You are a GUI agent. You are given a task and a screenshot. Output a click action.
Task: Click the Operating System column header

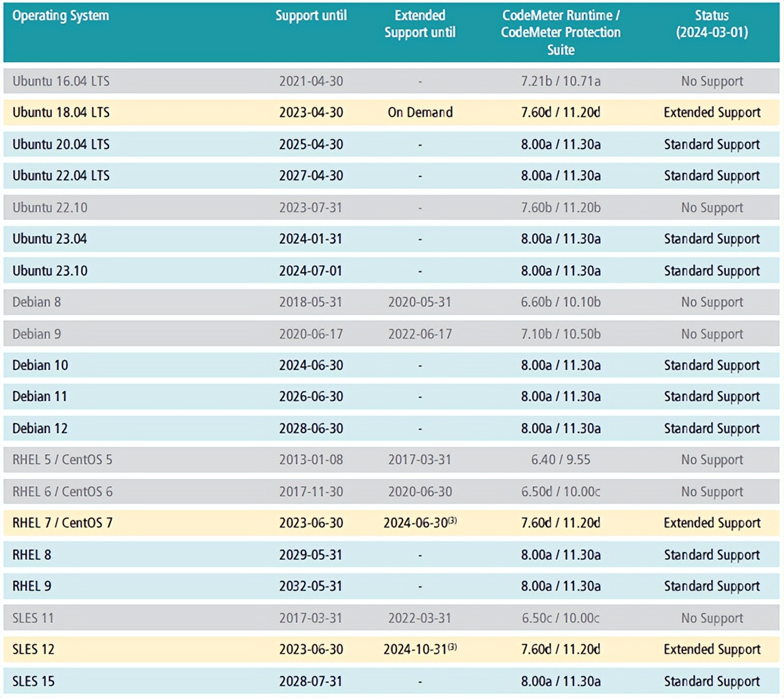[x=60, y=15]
